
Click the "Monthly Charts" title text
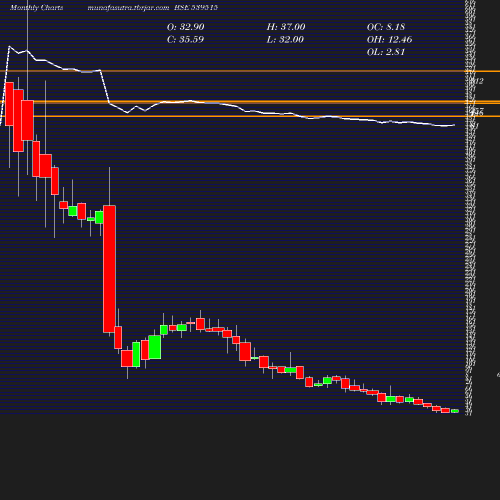pyautogui.click(x=37, y=8)
